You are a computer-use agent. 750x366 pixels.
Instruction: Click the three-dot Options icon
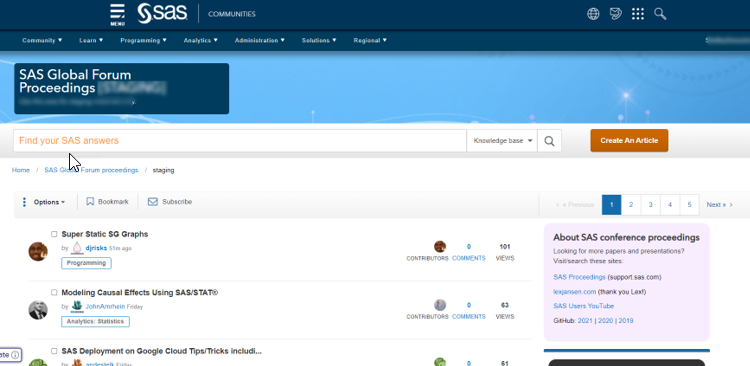pyautogui.click(x=24, y=202)
